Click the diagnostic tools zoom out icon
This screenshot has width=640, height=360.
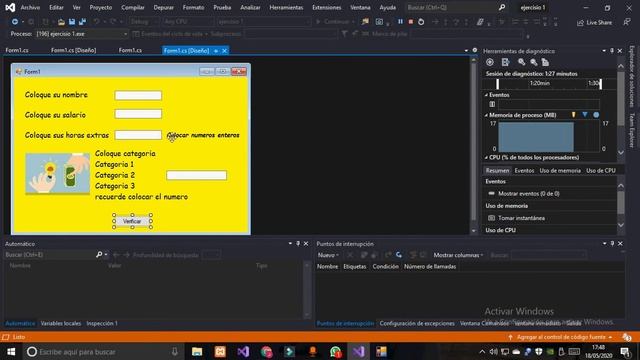coord(533,62)
